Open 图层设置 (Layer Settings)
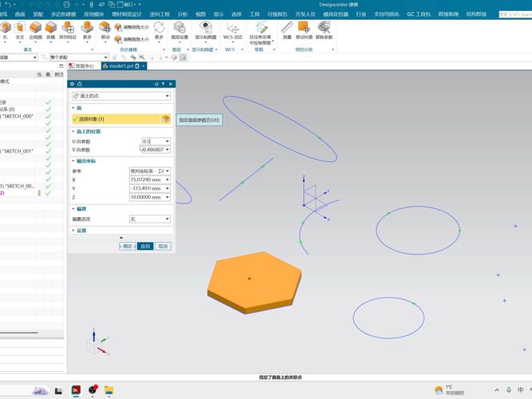Image resolution: width=532 pixels, height=399 pixels. point(179,29)
